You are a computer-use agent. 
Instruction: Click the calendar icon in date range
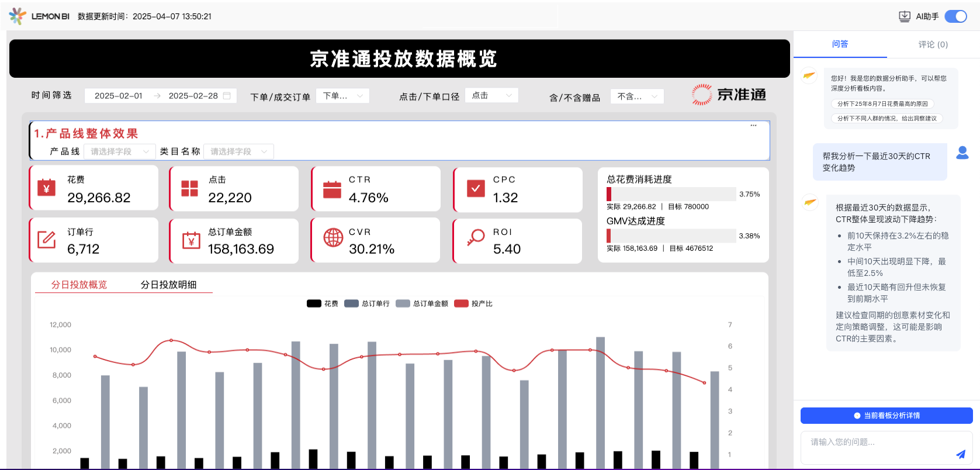pos(227,95)
